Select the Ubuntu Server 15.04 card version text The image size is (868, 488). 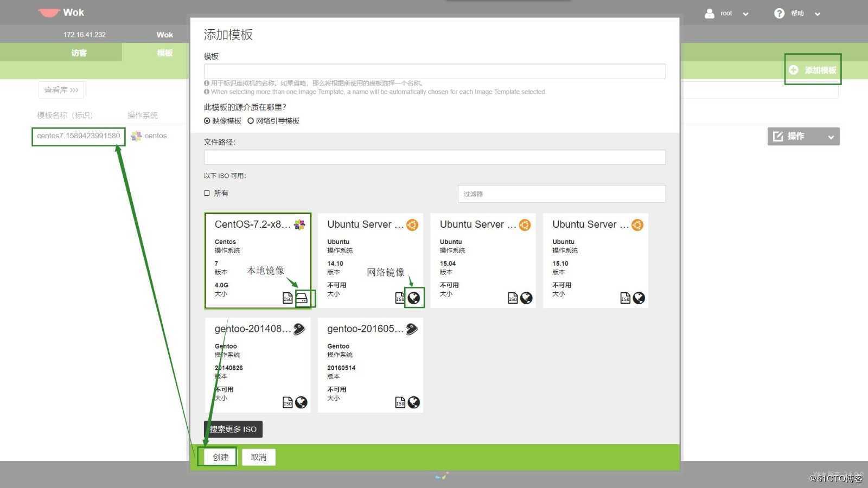[x=448, y=264]
